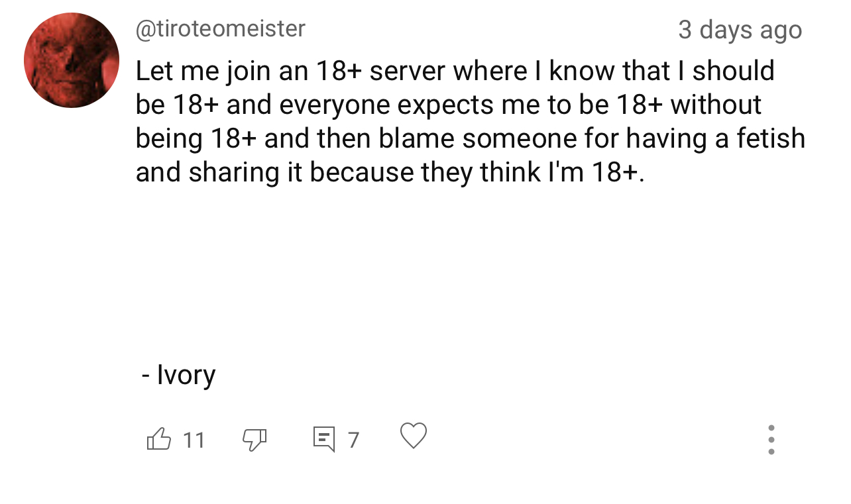This screenshot has height=504, width=851.
Task: Click the first line starting "Let me join"
Action: [x=455, y=72]
